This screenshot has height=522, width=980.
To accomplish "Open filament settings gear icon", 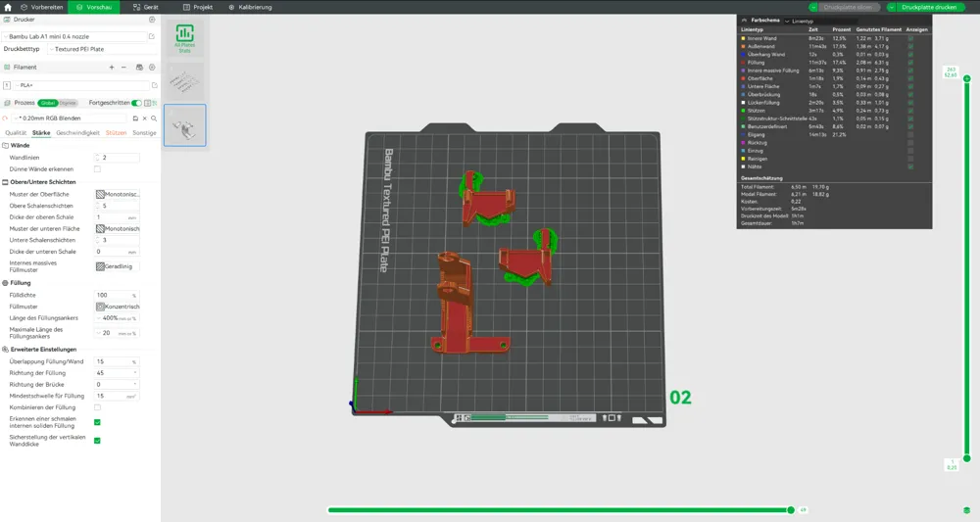I will pos(152,67).
